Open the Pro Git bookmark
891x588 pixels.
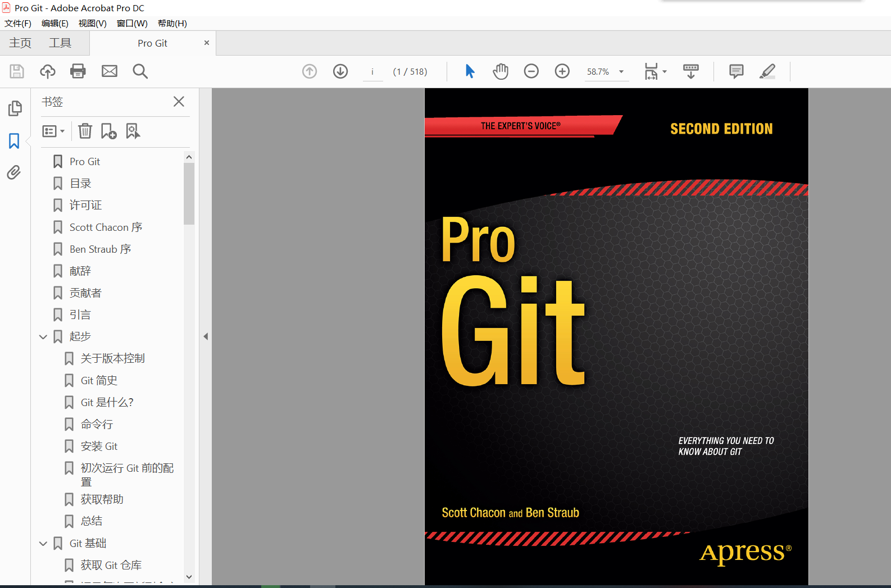(x=85, y=161)
